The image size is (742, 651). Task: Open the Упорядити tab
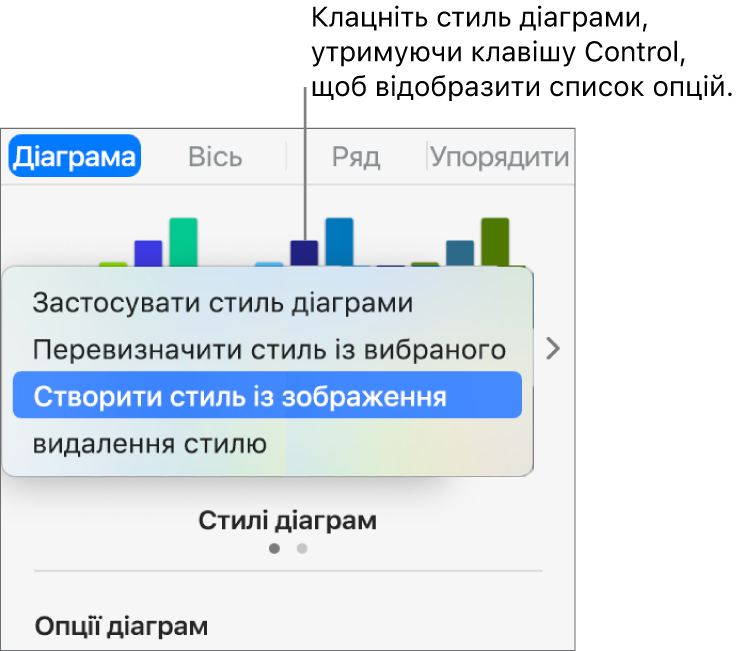(x=499, y=157)
